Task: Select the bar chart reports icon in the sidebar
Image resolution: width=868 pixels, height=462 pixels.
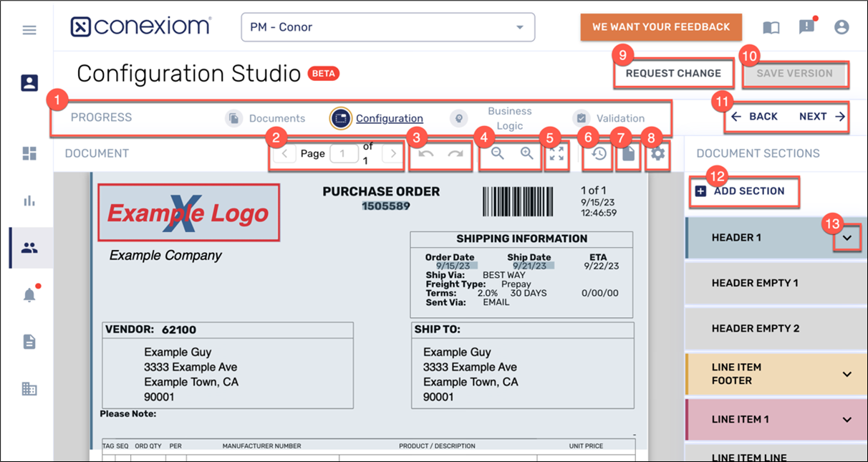Action: [29, 201]
